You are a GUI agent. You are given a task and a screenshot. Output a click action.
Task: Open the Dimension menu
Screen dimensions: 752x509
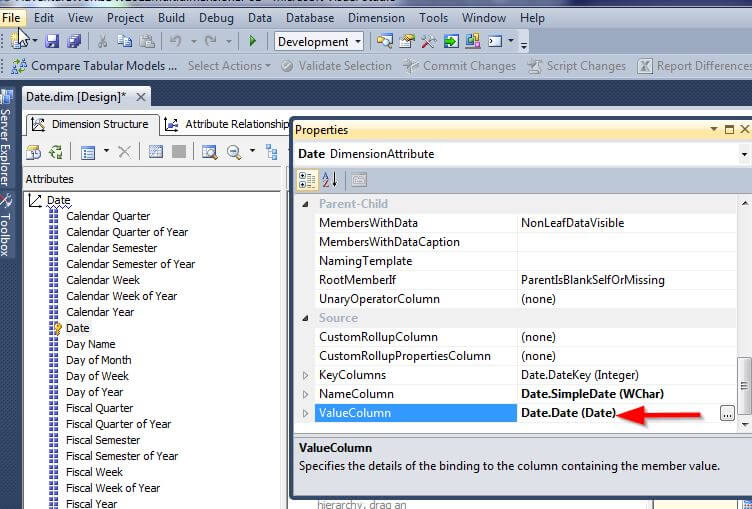376,18
